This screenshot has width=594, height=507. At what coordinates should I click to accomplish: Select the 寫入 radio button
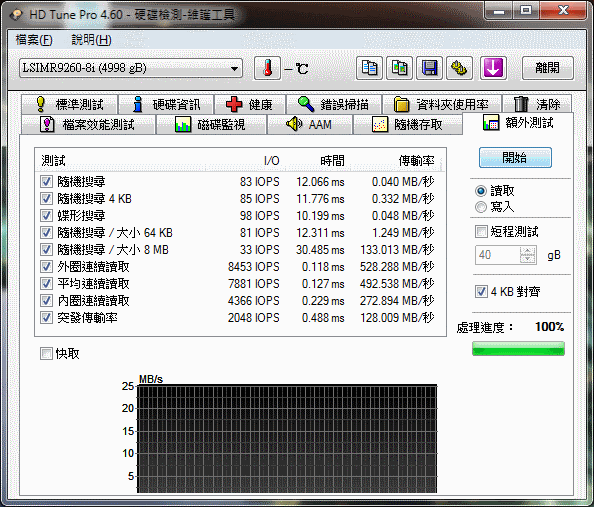pyautogui.click(x=481, y=207)
